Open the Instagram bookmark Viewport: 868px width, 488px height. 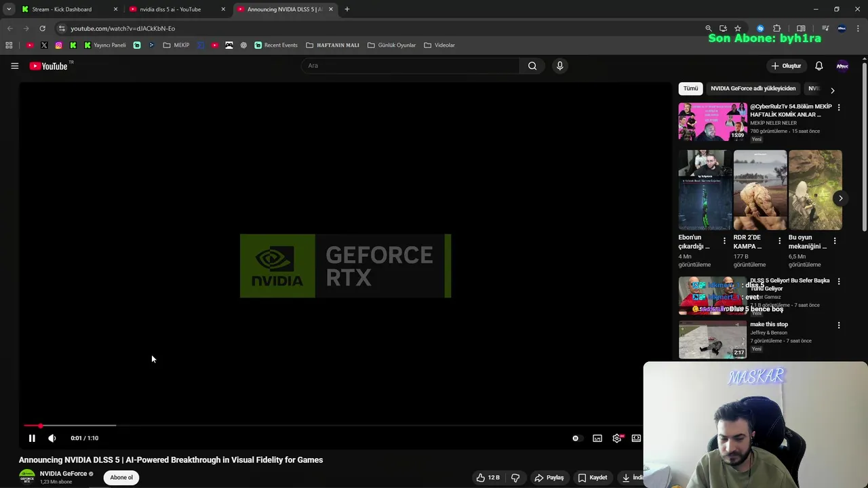59,45
